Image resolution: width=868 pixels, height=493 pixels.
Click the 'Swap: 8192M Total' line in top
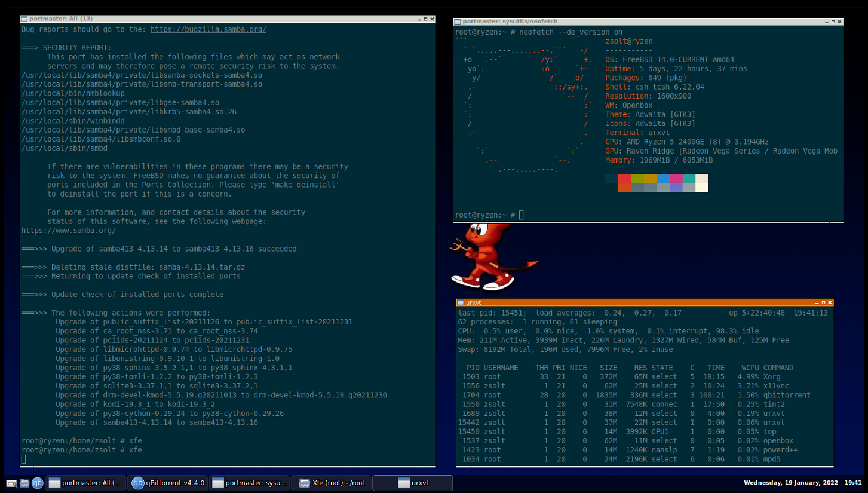tap(565, 350)
